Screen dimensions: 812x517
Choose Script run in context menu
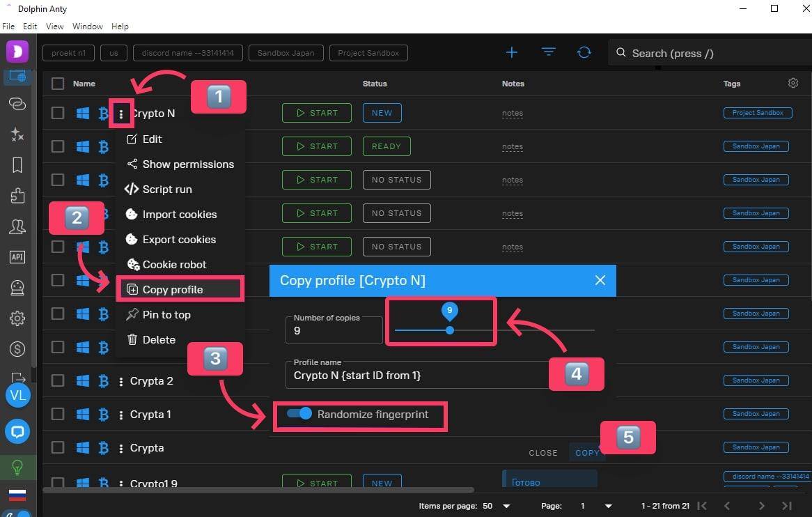pos(180,189)
